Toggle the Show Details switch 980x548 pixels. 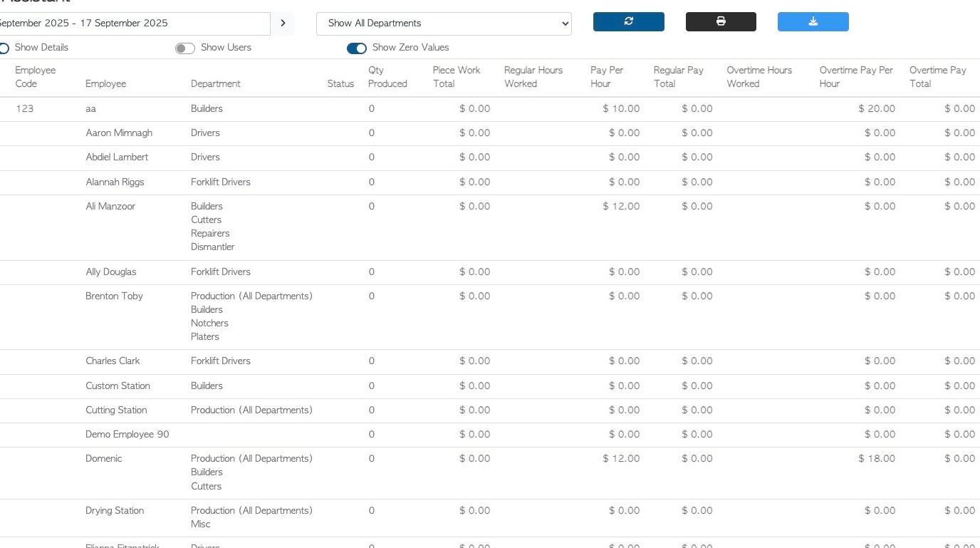tap(4, 48)
